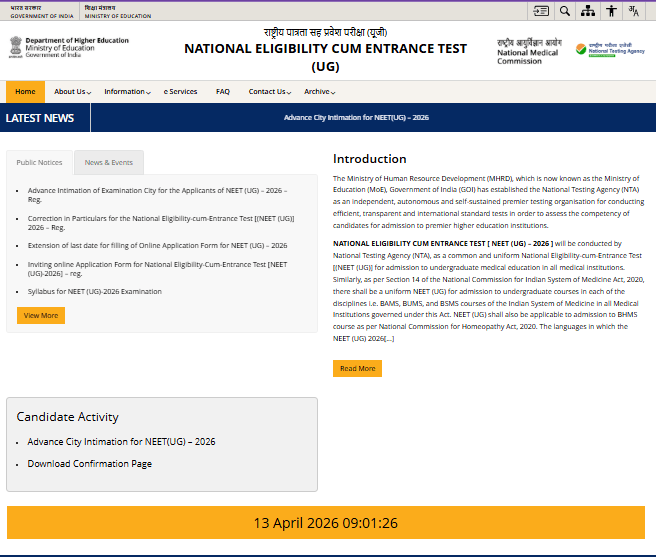Click the Department of Higher Education text

pos(77,41)
